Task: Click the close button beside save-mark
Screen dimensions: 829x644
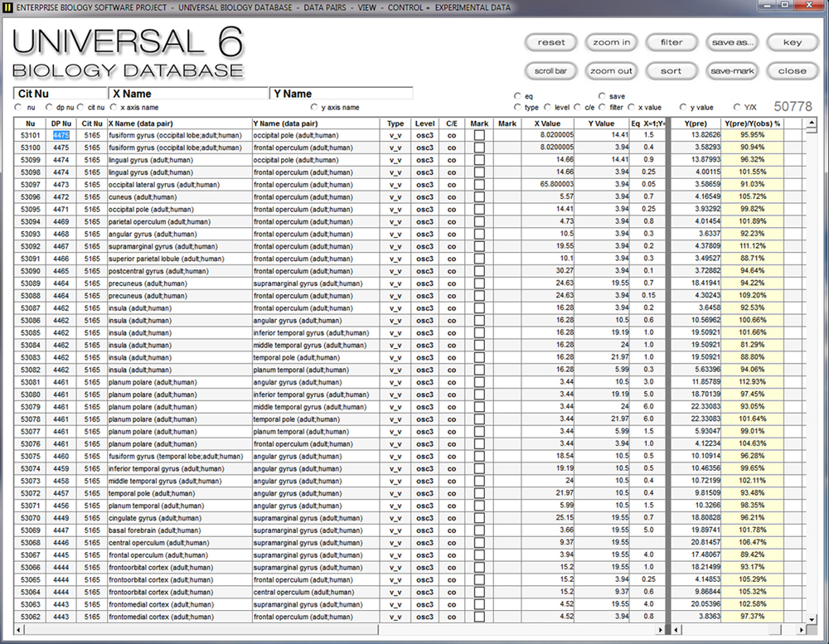Action: (793, 70)
